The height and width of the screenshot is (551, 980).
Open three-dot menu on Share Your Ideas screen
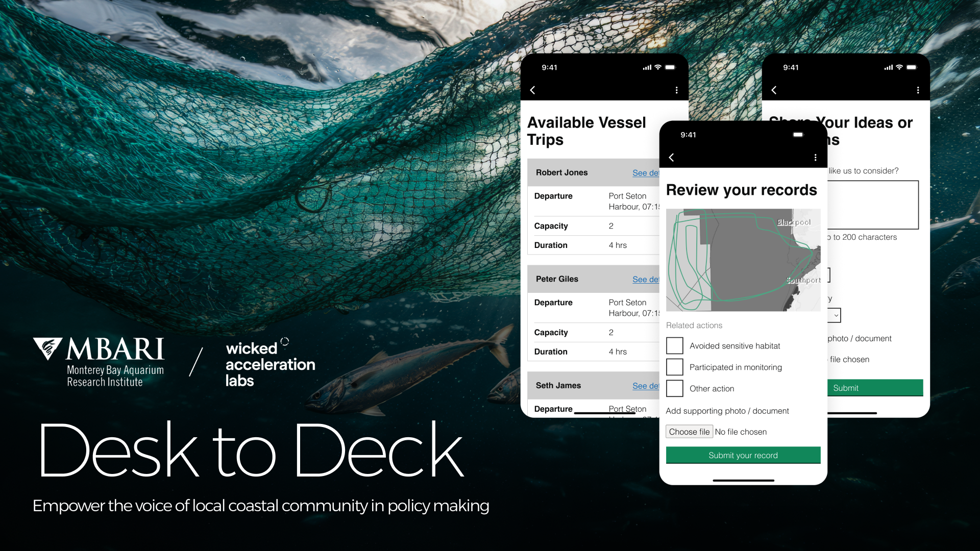click(x=918, y=90)
